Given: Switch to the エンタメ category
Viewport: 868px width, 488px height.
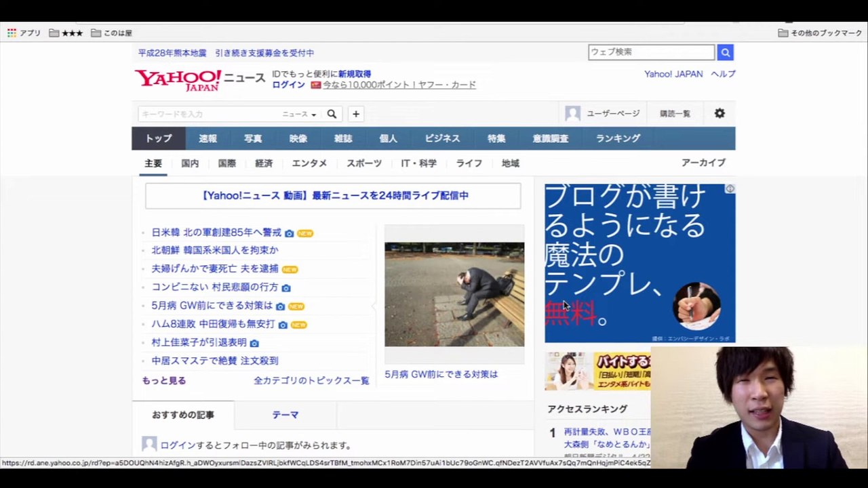Looking at the screenshot, I should (x=309, y=163).
